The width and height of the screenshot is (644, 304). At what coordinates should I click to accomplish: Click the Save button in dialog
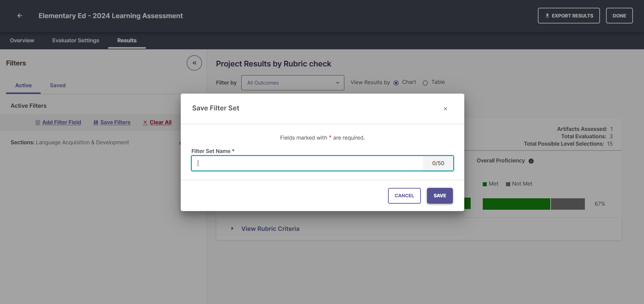coord(440,196)
